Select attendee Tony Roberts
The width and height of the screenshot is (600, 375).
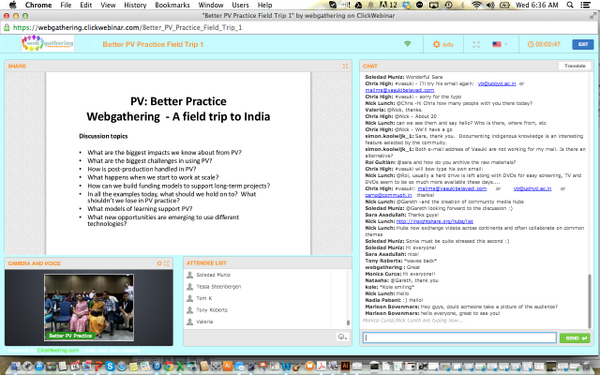click(212, 310)
